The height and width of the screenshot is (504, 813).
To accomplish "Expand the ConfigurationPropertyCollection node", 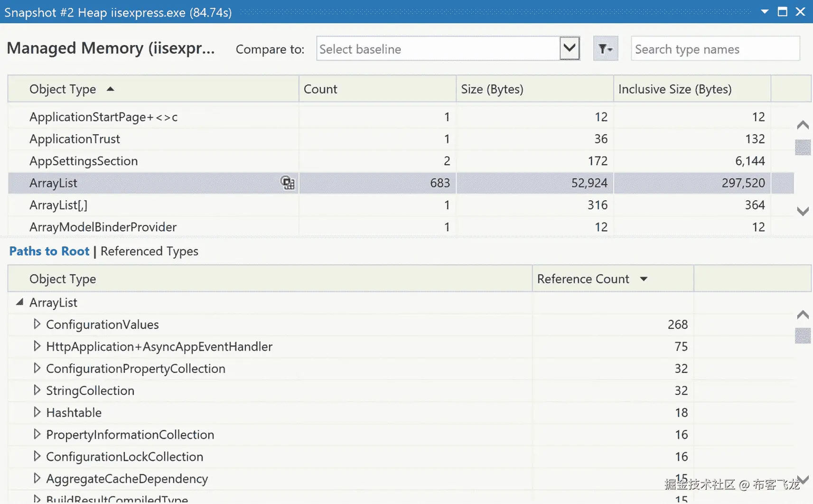I will coord(37,368).
